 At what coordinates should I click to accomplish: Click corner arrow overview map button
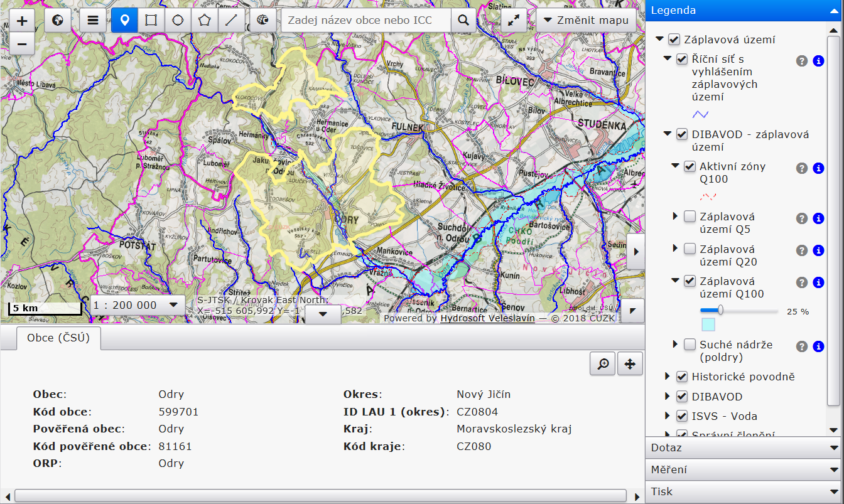[x=632, y=311]
